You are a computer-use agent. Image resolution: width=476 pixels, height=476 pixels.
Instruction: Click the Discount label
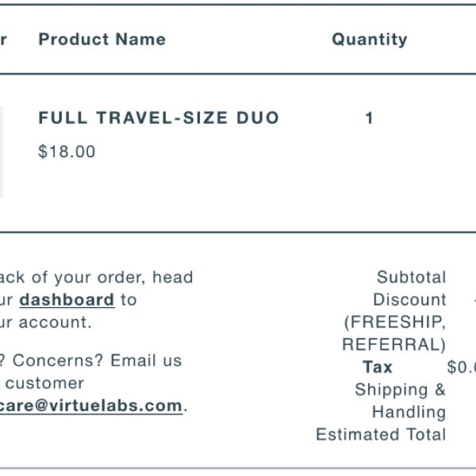[410, 300]
